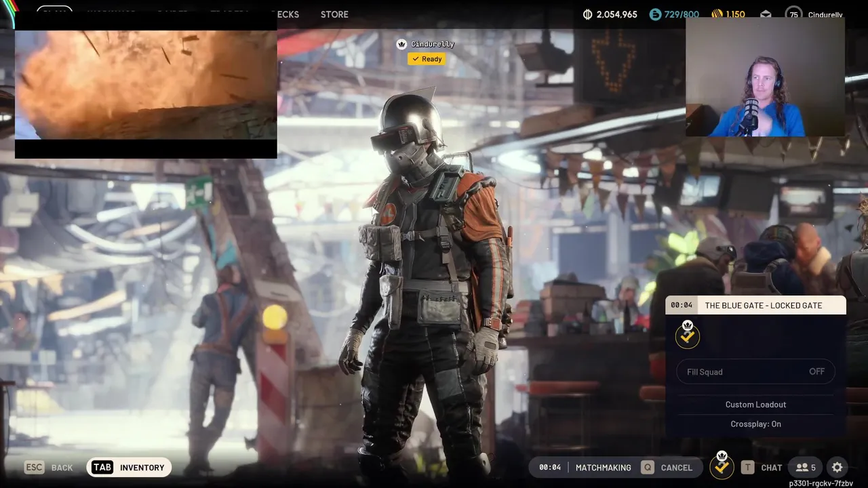Click the squad member ready badge in the matchmaking panel

coord(688,335)
